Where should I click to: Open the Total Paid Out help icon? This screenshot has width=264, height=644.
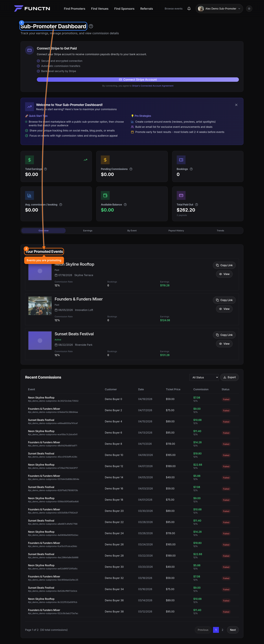point(197,204)
